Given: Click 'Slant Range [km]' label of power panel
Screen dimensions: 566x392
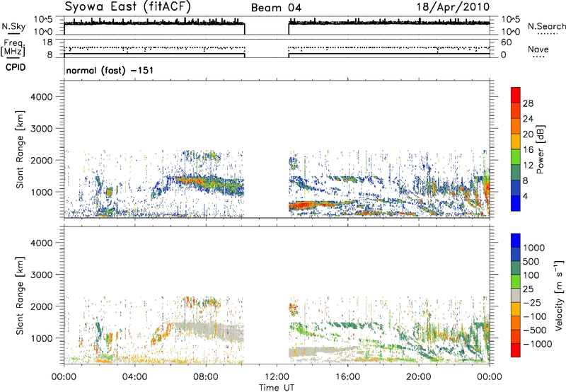Looking at the screenshot, I should (20, 149).
